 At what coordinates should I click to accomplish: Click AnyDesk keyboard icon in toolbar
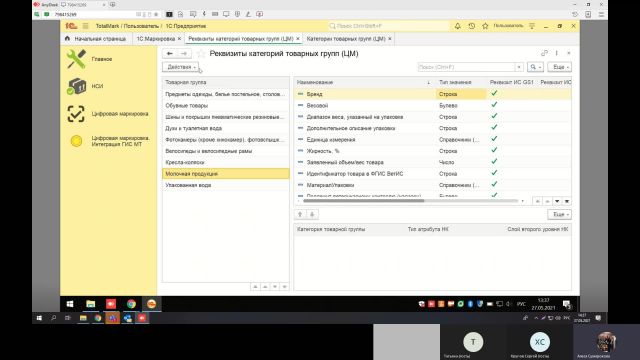(215, 14)
